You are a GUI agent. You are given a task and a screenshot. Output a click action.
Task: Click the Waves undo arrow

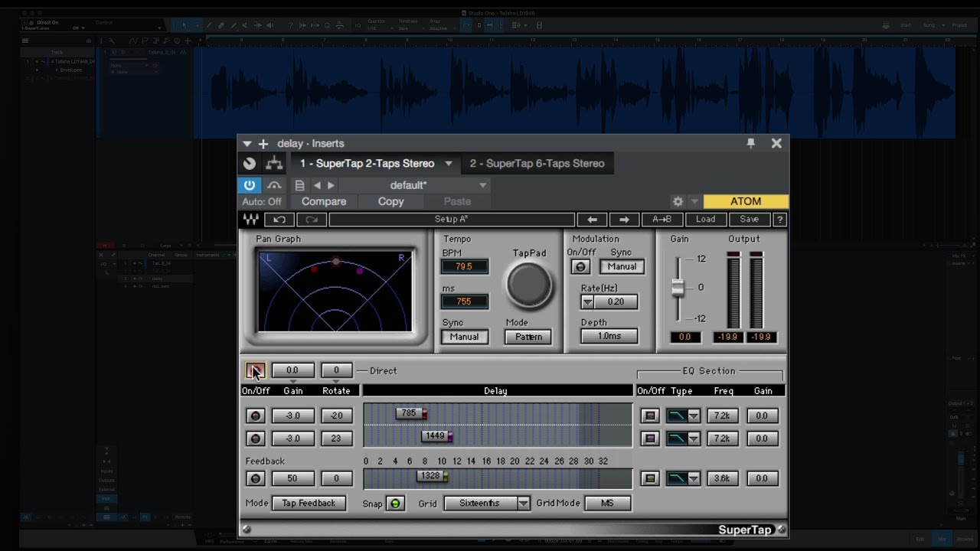coord(279,220)
